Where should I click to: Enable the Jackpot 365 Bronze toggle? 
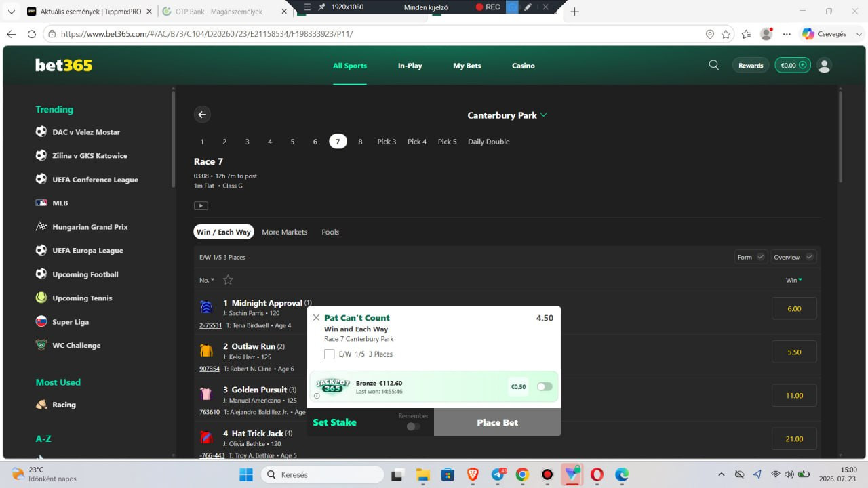(x=545, y=386)
